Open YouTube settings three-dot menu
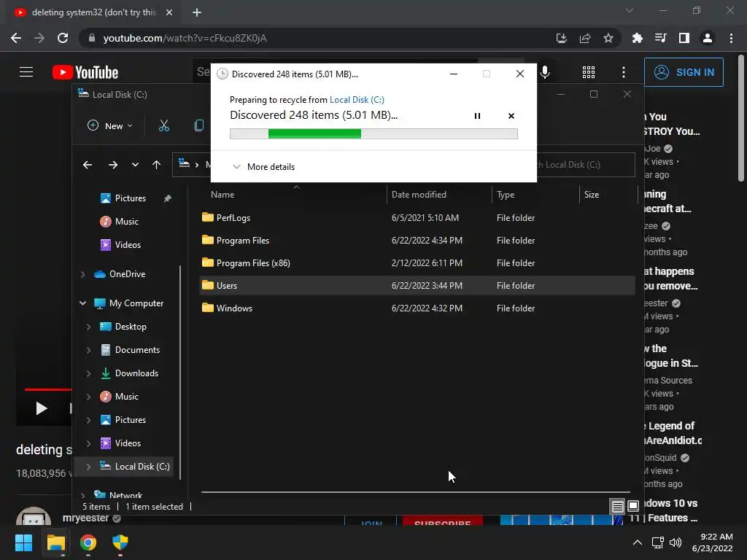 (x=623, y=72)
